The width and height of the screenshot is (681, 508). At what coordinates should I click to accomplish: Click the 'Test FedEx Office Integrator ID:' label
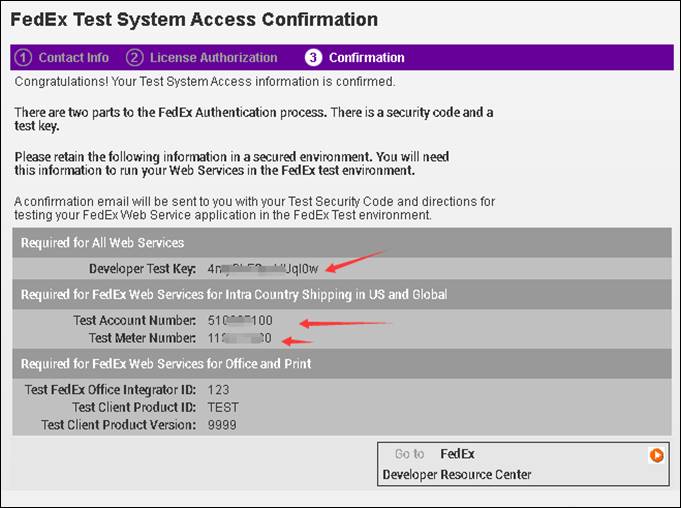(110, 390)
